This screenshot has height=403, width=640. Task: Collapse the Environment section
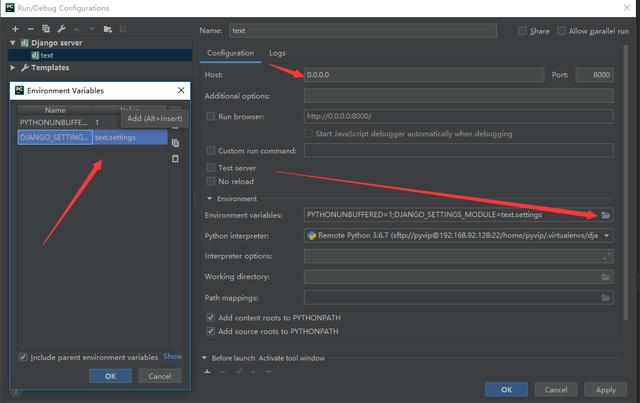[209, 199]
